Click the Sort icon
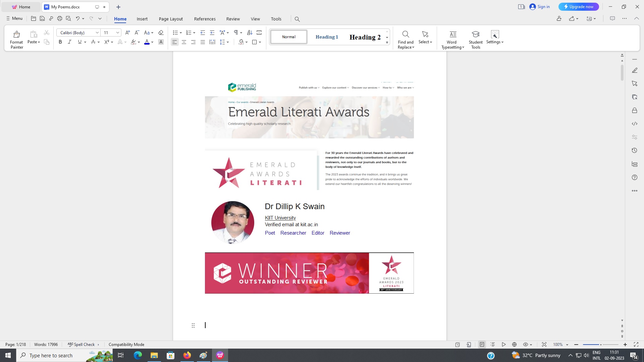 pyautogui.click(x=250, y=33)
